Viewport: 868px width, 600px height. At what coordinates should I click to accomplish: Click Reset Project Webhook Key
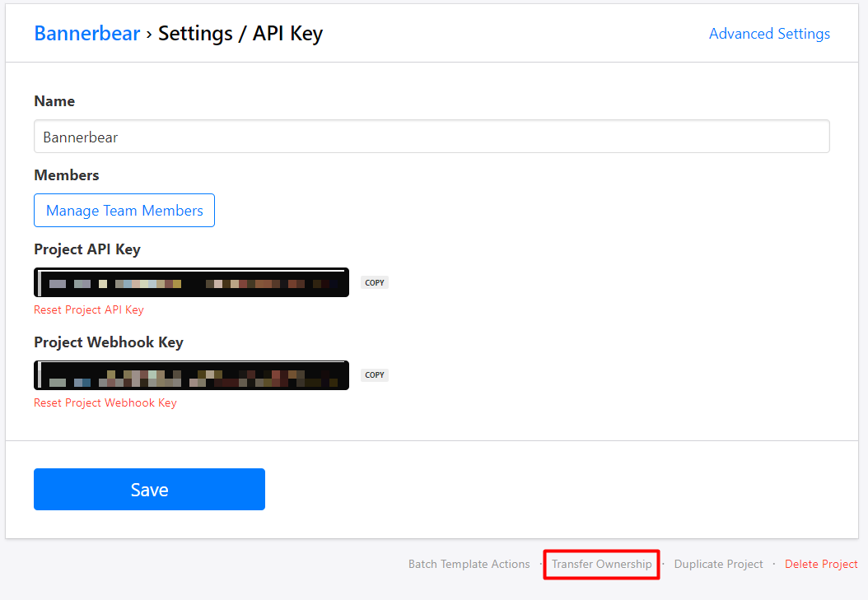(x=105, y=403)
